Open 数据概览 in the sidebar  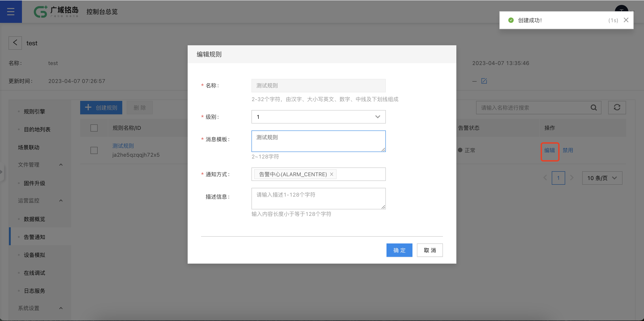click(34, 219)
